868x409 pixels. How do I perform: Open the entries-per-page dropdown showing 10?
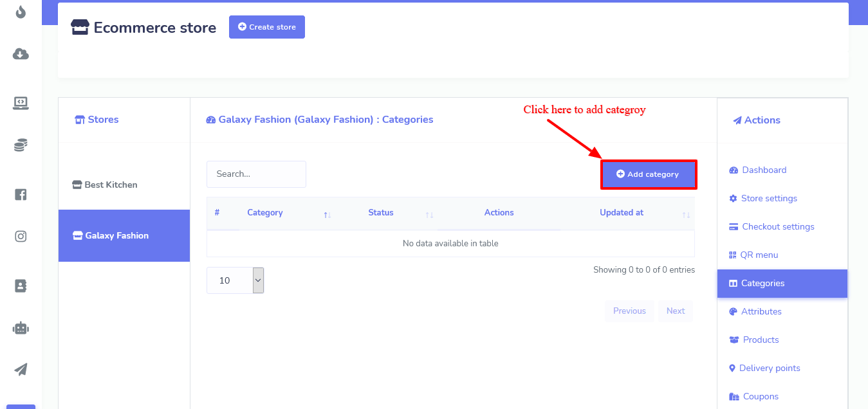235,280
